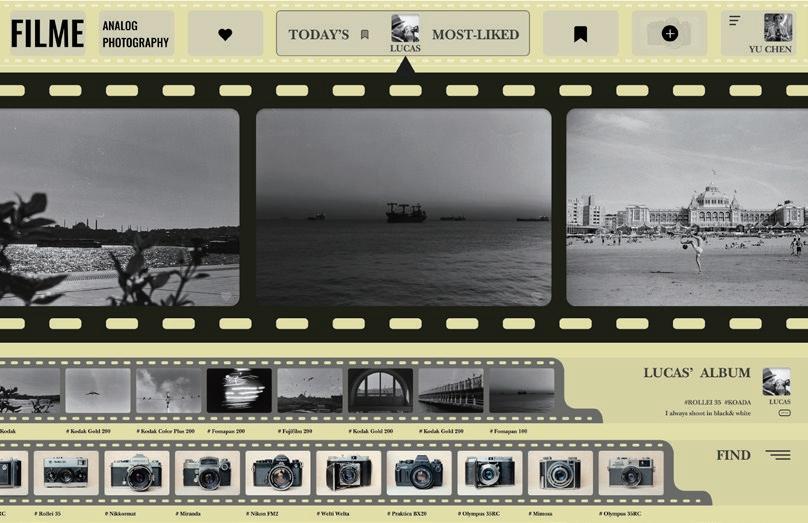This screenshot has height=523, width=808.
Task: Click the FILME logo
Action: pyautogui.click(x=47, y=33)
